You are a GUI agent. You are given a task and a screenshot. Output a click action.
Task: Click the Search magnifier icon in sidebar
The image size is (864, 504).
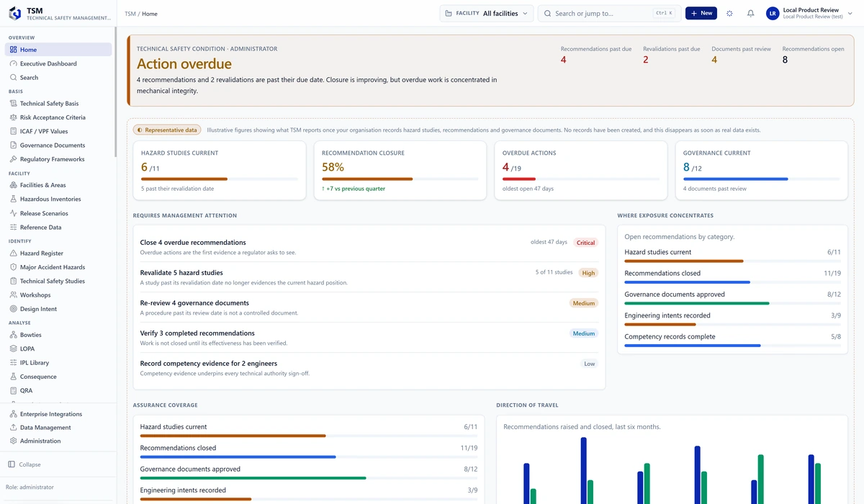[13, 78]
